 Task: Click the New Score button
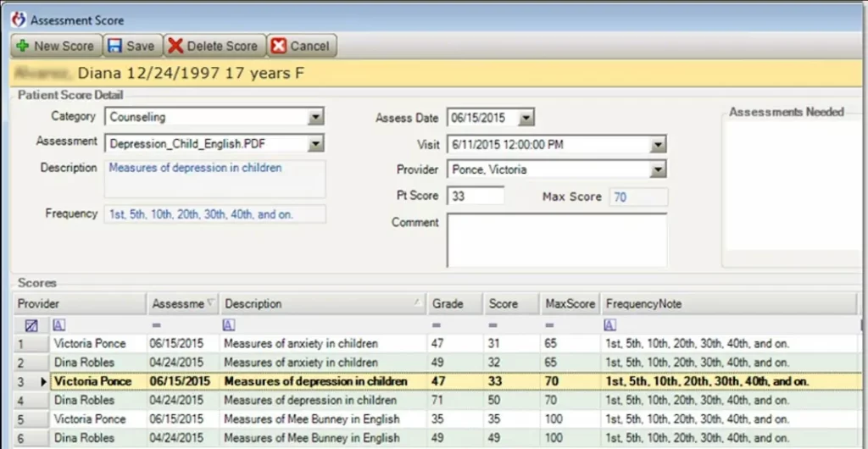point(56,46)
